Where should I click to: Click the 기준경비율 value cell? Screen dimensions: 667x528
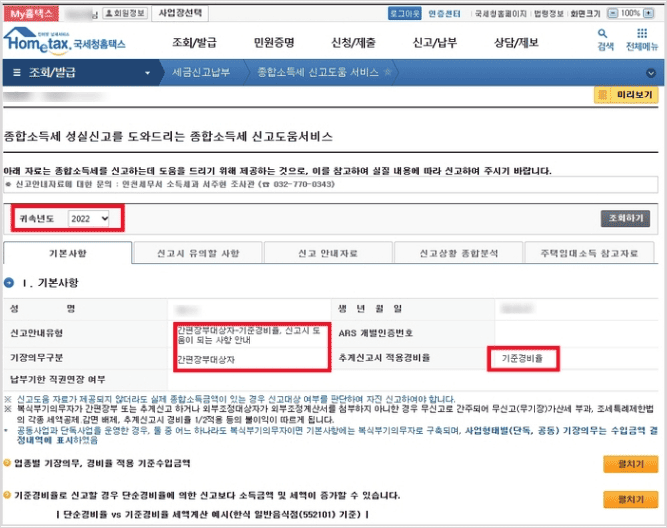click(x=522, y=358)
